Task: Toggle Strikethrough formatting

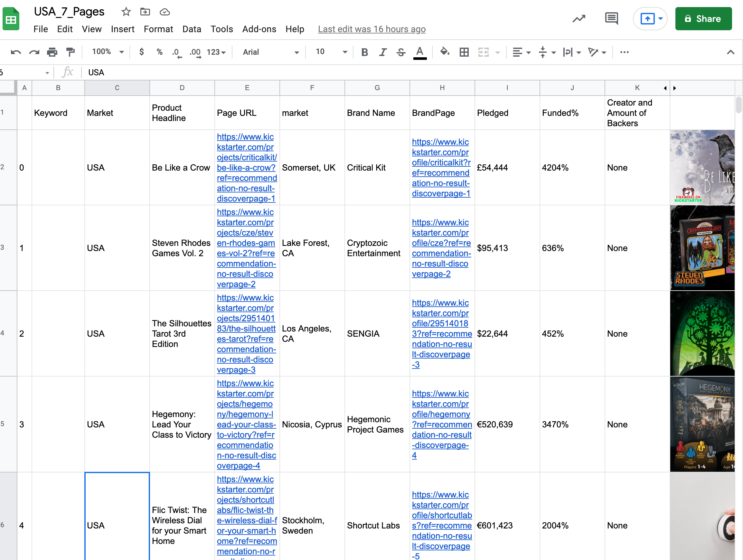Action: [x=401, y=52]
